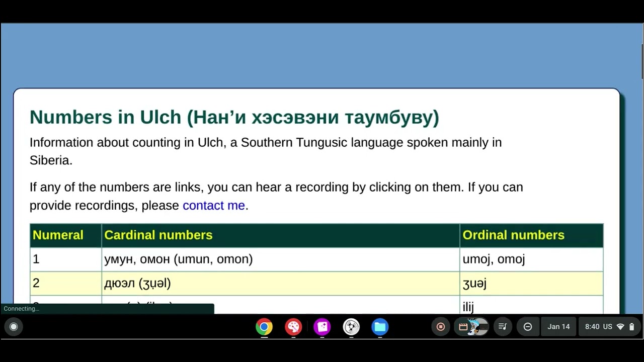Stop the screen recording
644x362 pixels.
tap(441, 327)
